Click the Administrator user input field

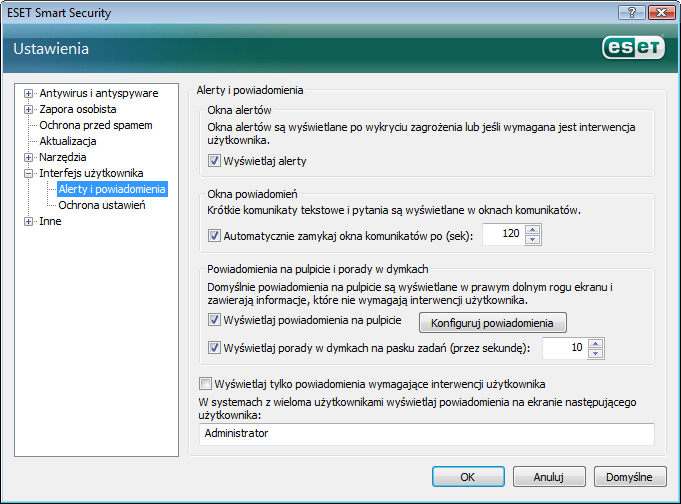coord(426,434)
